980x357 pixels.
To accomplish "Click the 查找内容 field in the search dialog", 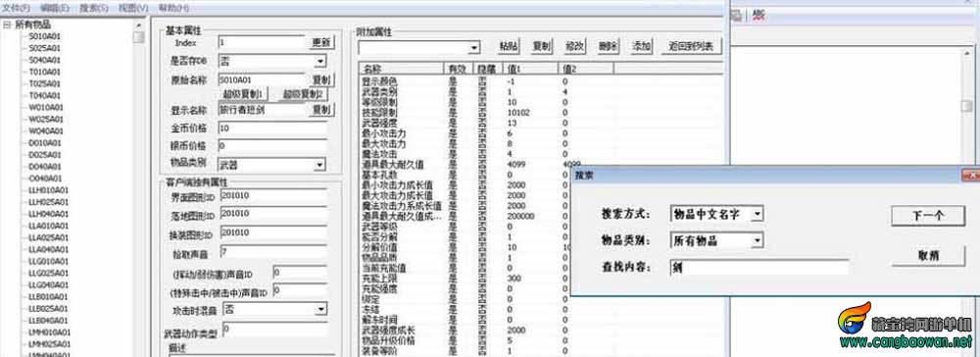I will point(759,268).
